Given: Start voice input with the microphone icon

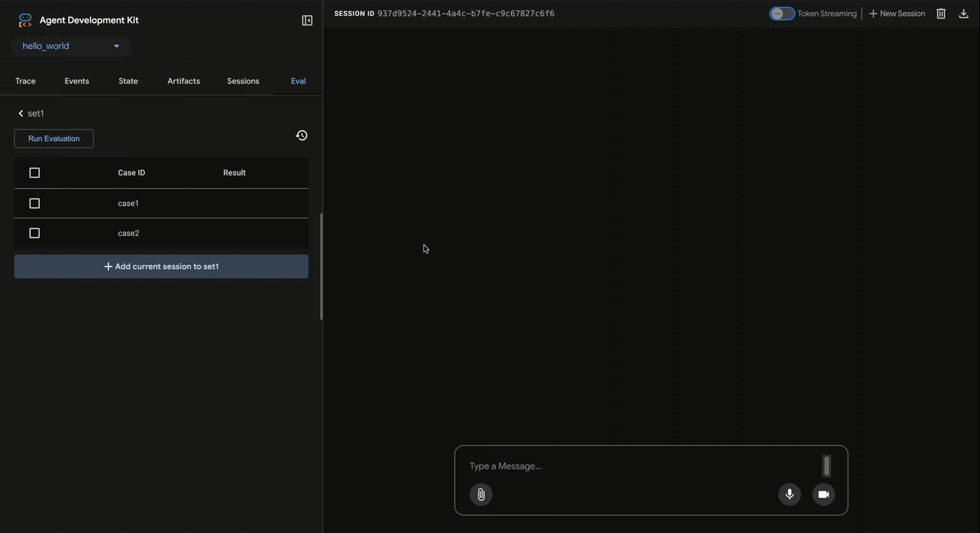Looking at the screenshot, I should pos(789,494).
